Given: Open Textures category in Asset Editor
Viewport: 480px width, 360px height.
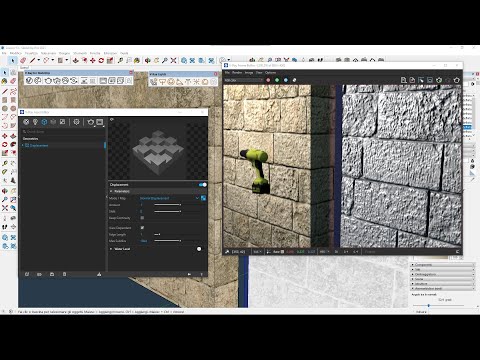Looking at the screenshot, I should 62,122.
